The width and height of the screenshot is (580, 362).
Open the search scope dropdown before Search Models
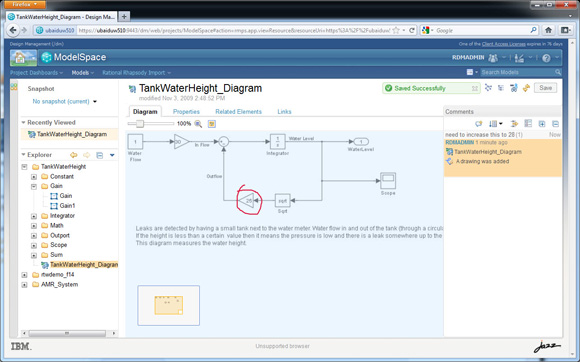[472, 72]
